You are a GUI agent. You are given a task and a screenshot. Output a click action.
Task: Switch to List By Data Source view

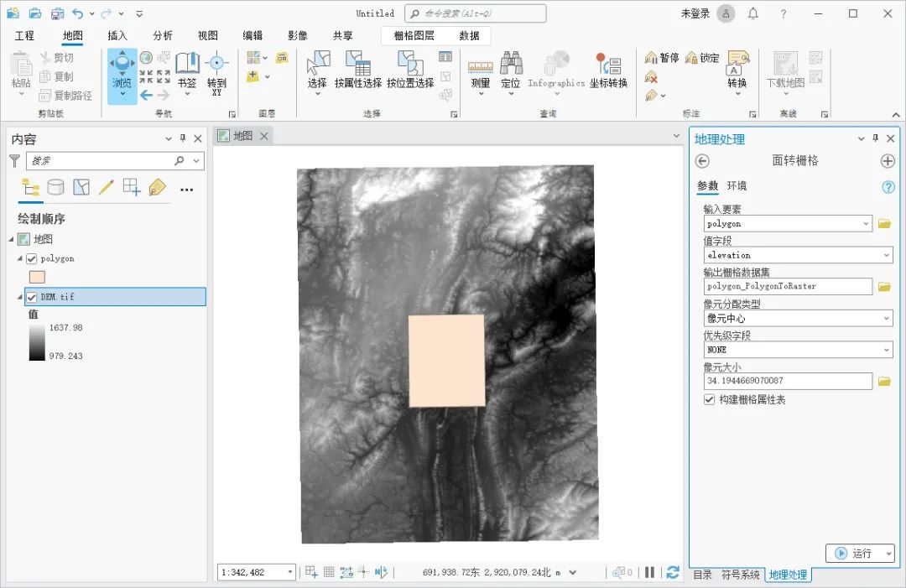[55, 187]
